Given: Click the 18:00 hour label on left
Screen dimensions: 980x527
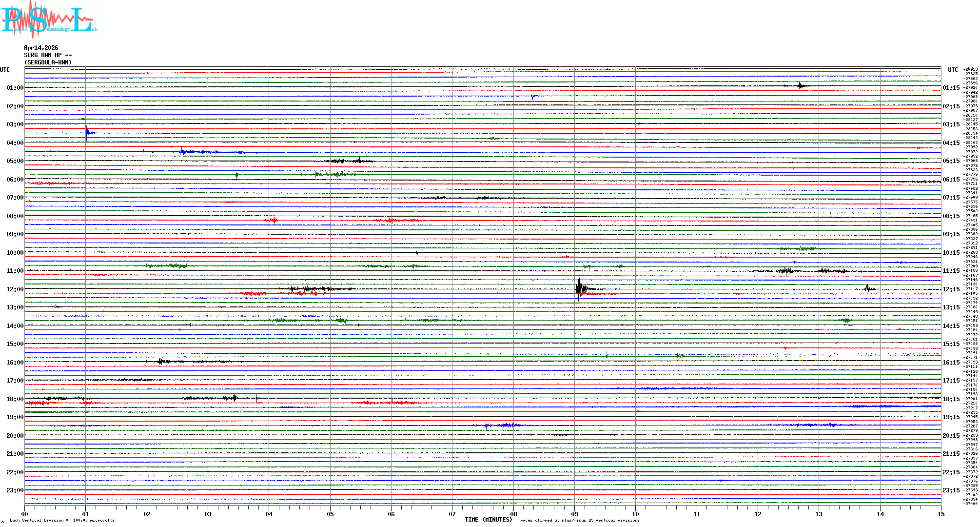Looking at the screenshot, I should 15,399.
